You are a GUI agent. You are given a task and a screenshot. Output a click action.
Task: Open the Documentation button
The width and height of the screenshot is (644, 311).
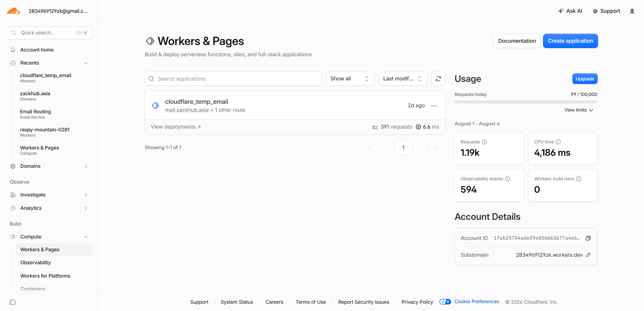coord(517,41)
